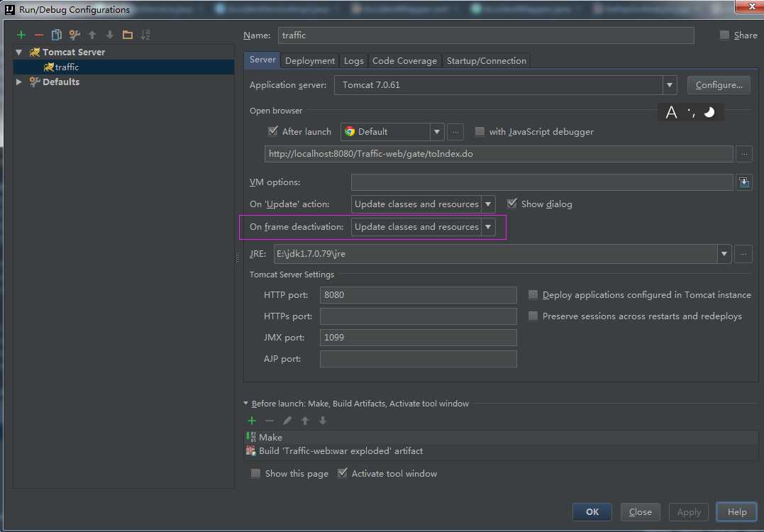
Task: Click the Make task icon
Action: pos(251,437)
